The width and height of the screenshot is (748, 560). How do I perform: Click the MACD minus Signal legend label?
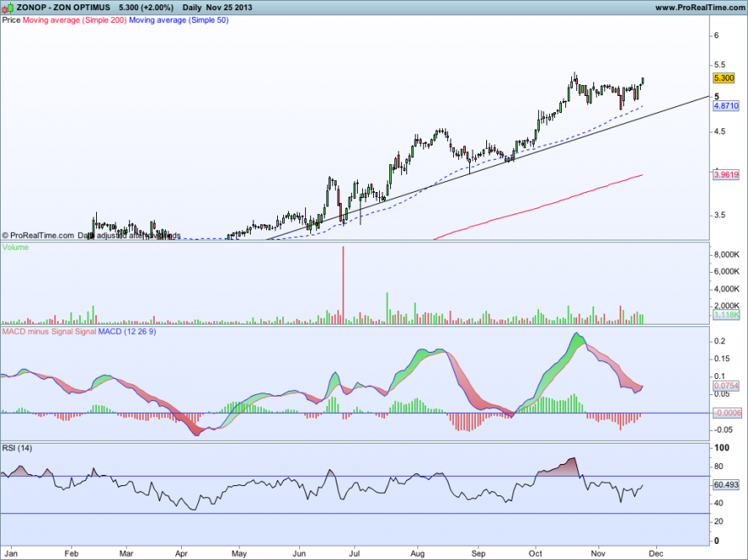[x=37, y=331]
